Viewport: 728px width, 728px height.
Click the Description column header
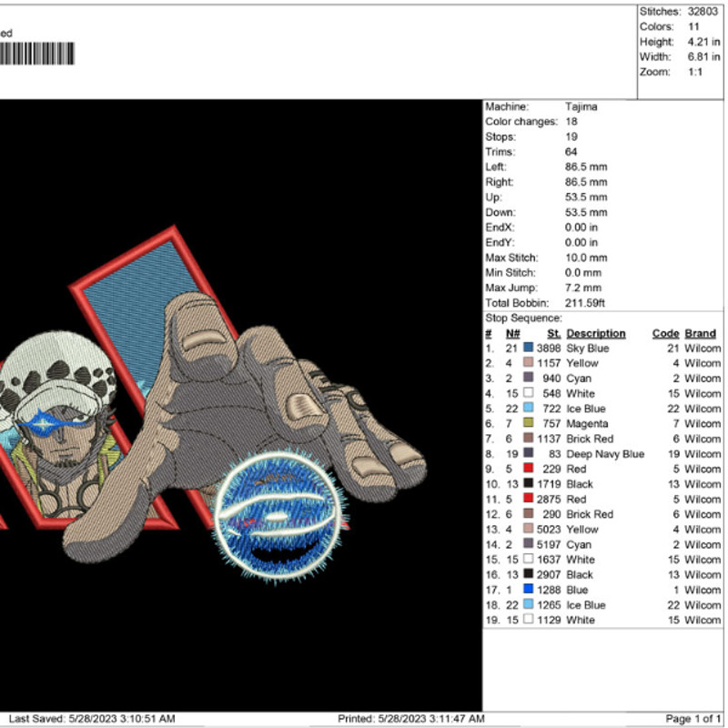point(595,334)
